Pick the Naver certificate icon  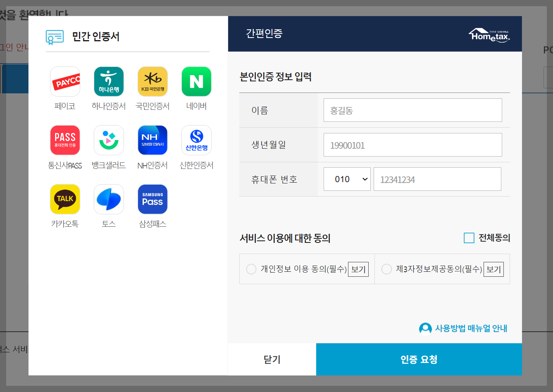pos(196,81)
